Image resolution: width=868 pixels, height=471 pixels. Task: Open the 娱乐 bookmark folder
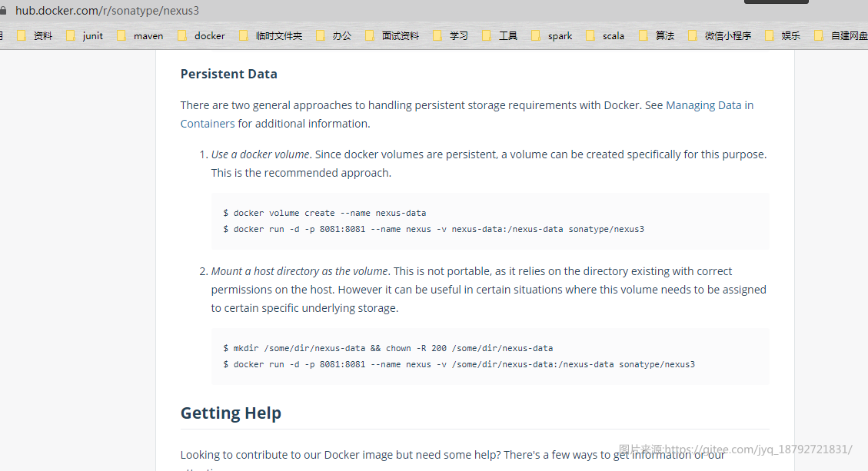783,36
